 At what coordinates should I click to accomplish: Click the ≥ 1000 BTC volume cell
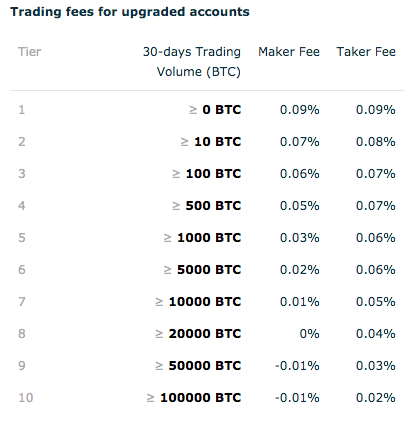click(x=202, y=238)
